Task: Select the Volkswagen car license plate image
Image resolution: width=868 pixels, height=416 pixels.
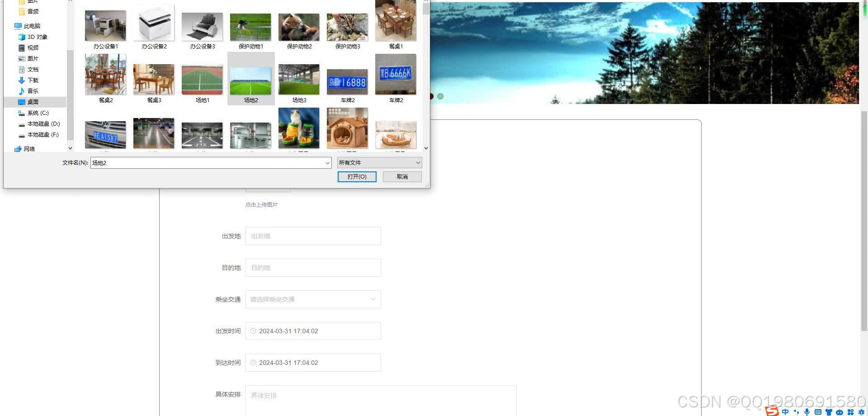Action: [x=105, y=134]
